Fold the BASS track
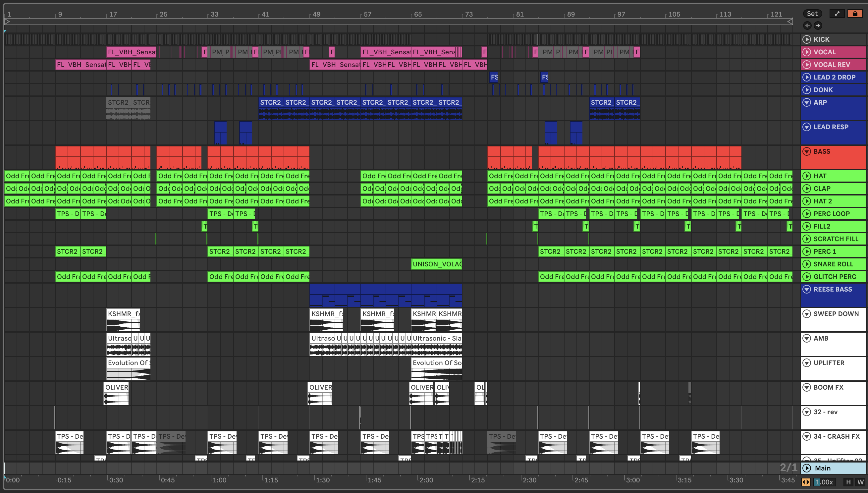 click(x=807, y=151)
